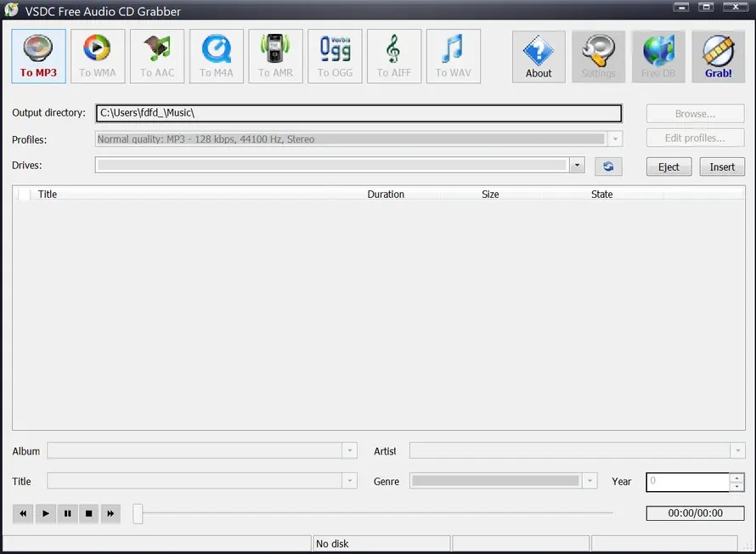756x554 pixels.
Task: Click the playback position slider handle
Action: [138, 513]
